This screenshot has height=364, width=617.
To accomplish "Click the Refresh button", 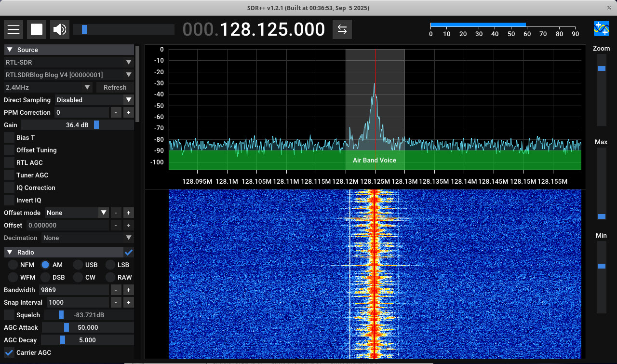I will tap(115, 87).
